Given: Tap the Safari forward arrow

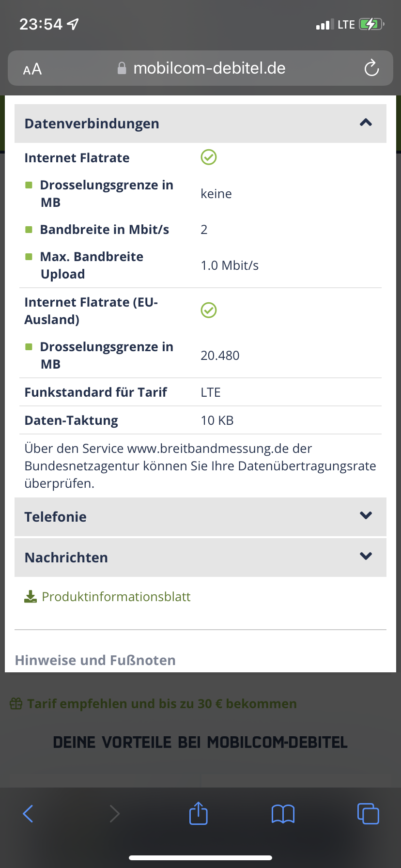Looking at the screenshot, I should [x=114, y=814].
